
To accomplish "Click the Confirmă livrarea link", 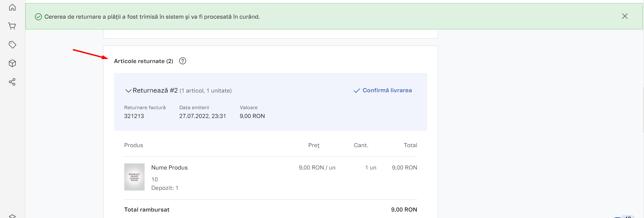I will [x=383, y=91].
